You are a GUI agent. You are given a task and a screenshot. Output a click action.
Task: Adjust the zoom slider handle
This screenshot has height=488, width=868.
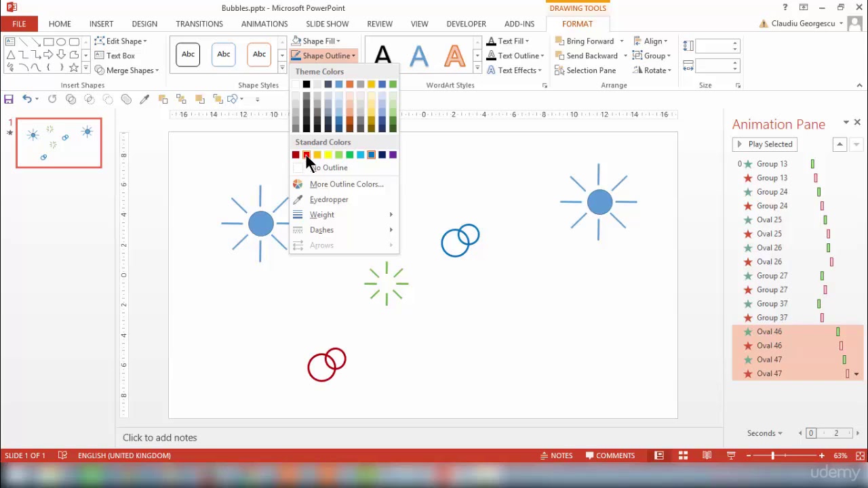click(773, 455)
